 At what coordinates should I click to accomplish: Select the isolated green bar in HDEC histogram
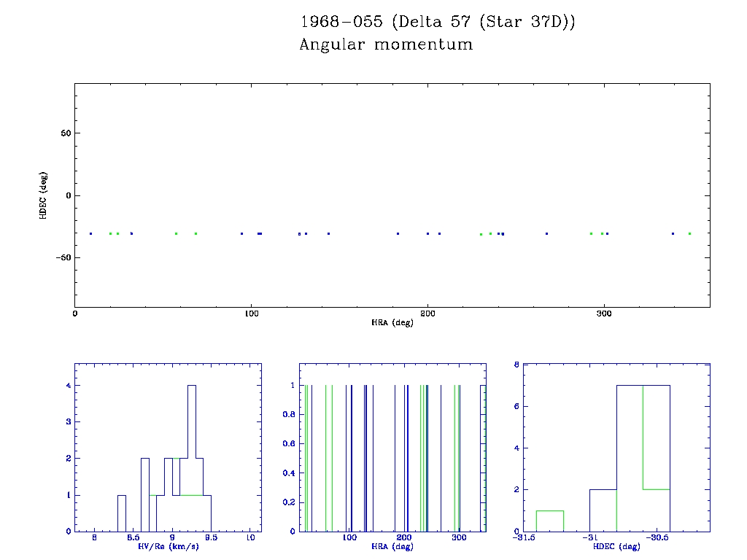pos(550,521)
